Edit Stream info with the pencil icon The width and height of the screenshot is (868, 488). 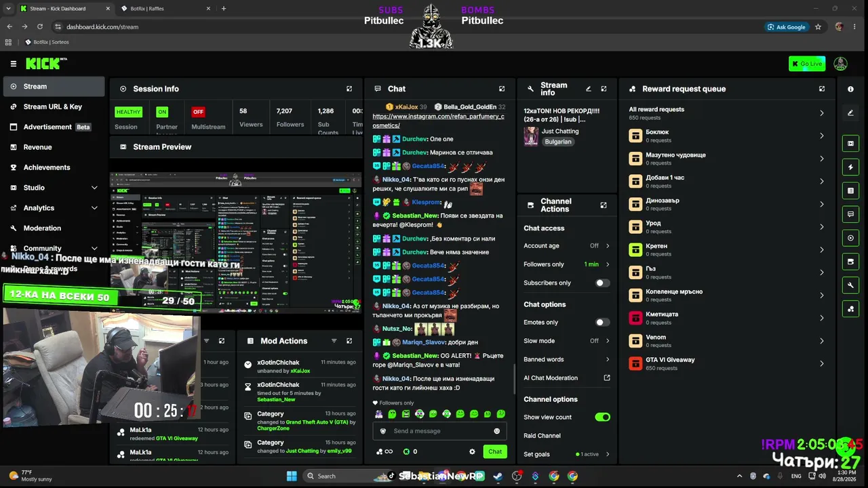click(x=589, y=89)
